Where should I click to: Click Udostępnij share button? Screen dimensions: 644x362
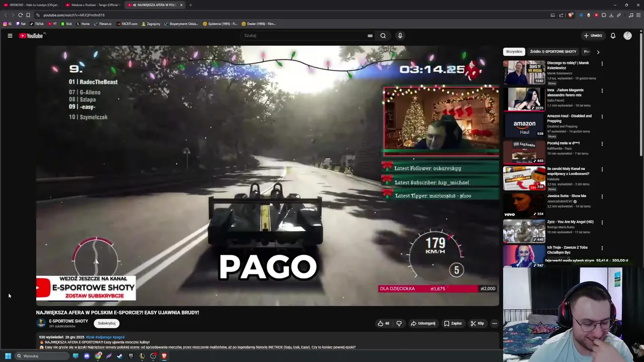pyautogui.click(x=423, y=323)
